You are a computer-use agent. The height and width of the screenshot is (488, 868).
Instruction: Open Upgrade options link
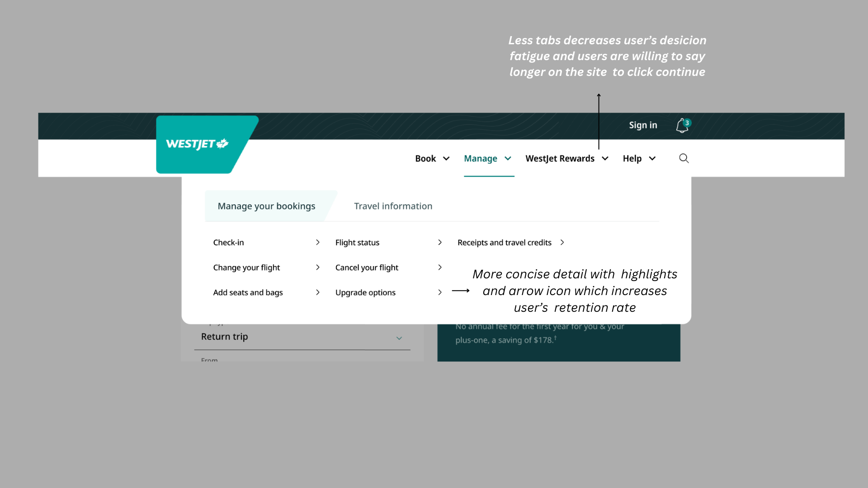click(x=365, y=292)
